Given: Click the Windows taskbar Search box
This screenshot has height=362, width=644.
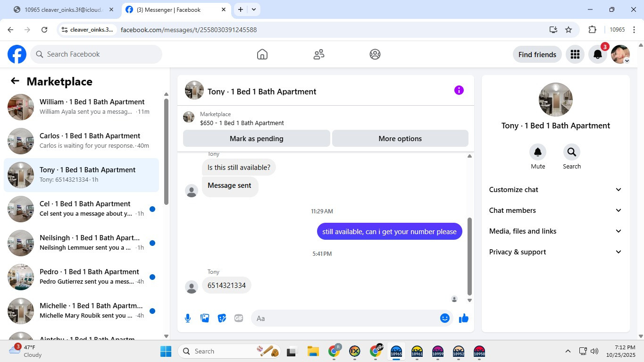Looking at the screenshot, I should (x=229, y=351).
